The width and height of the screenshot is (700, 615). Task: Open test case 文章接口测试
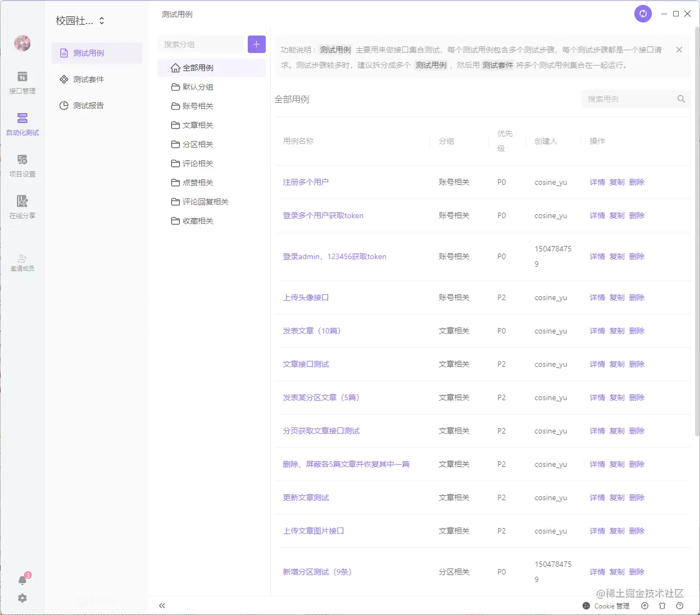306,364
